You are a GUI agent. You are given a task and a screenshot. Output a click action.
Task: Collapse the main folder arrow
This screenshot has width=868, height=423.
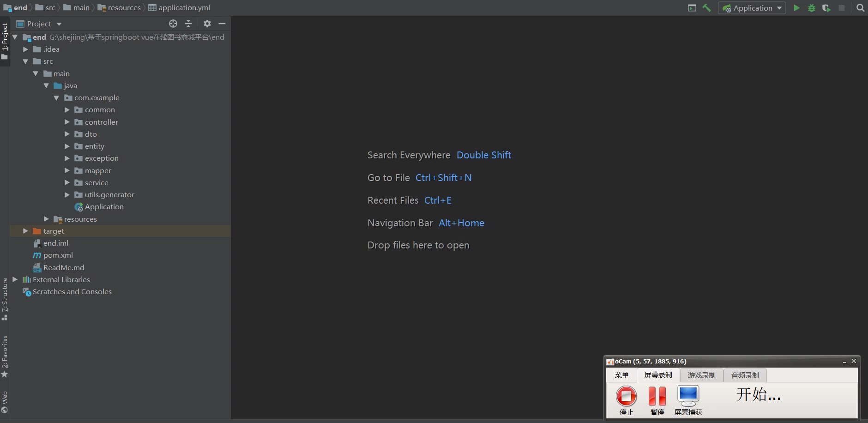tap(36, 73)
